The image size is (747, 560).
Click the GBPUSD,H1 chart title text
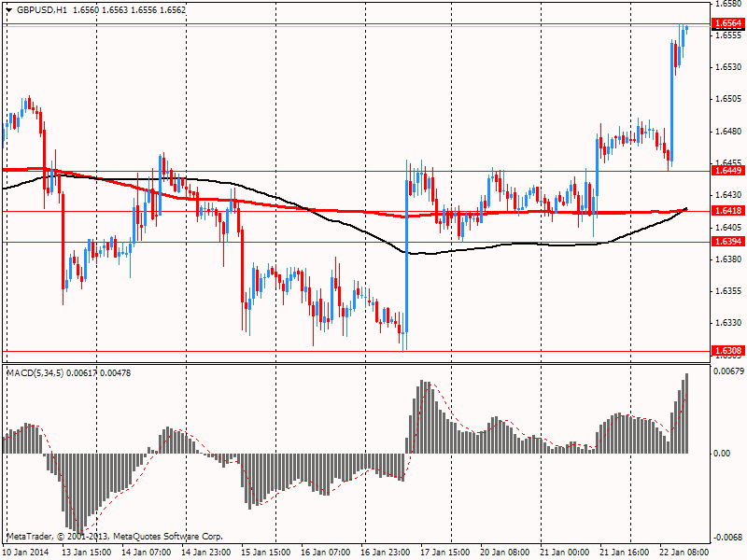click(41, 9)
